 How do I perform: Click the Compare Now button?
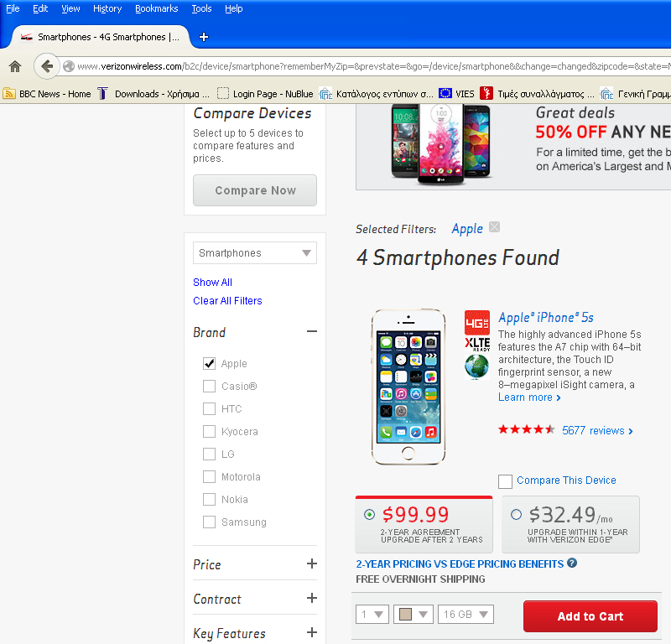pyautogui.click(x=255, y=190)
